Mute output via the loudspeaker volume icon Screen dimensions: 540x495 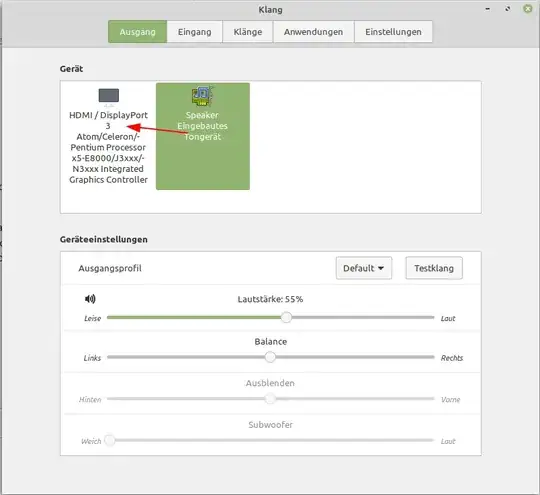[x=90, y=299]
